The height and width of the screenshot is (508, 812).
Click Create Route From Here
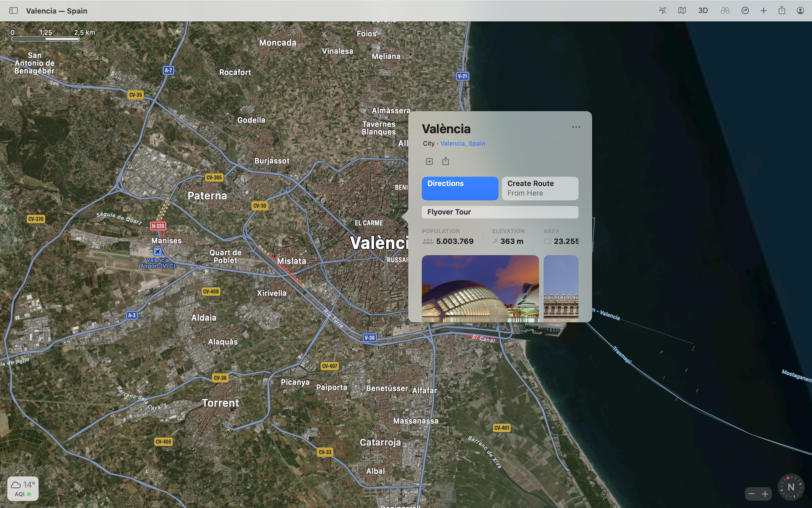(540, 189)
